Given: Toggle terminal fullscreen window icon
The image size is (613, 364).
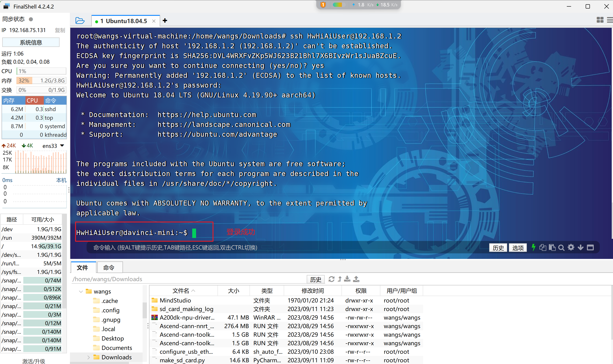Looking at the screenshot, I should tap(590, 248).
